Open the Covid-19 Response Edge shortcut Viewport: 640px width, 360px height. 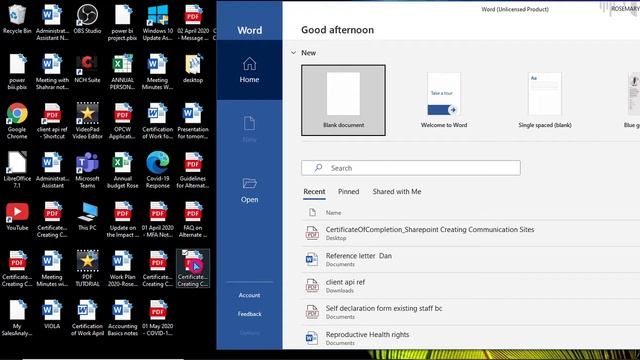pos(158,170)
